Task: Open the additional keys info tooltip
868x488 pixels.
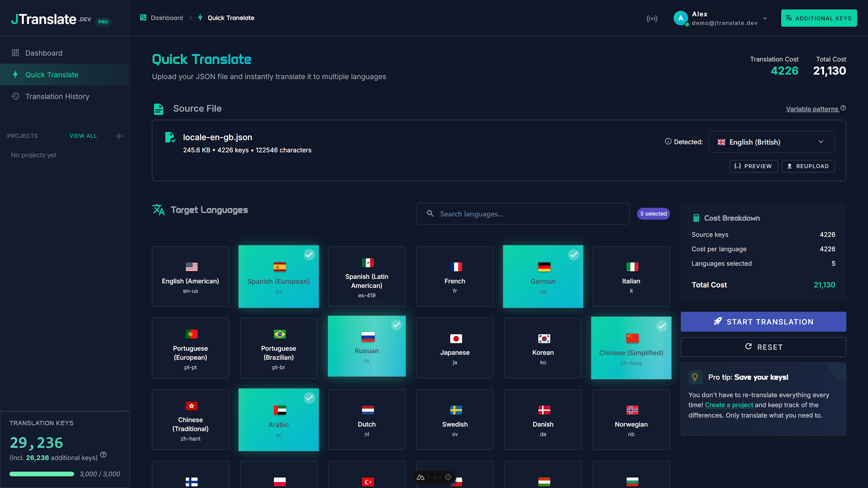Action: (x=103, y=455)
